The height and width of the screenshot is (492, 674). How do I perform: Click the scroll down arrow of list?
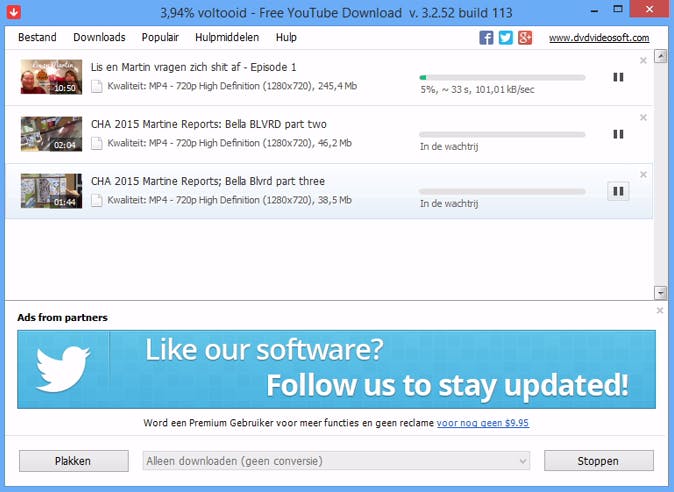pos(660,293)
